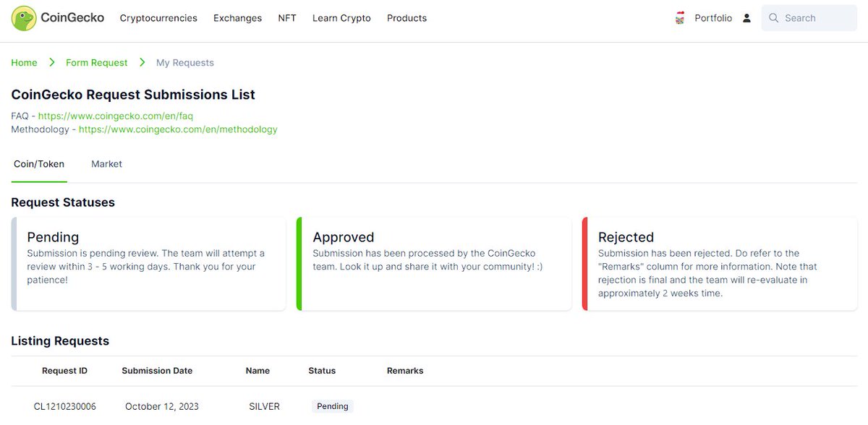
Task: Click the CoinGecko wordmark text
Action: 72,17
